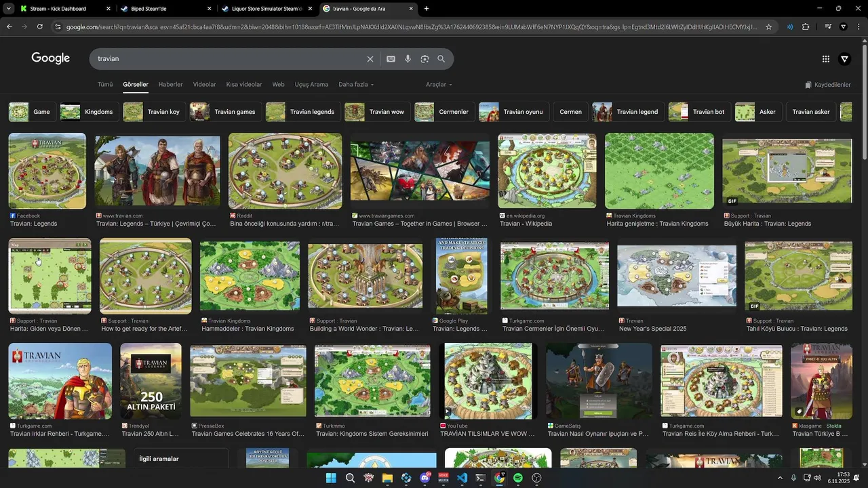Screen dimensions: 868x488
Task: Search by image with the Lens icon
Action: [425, 59]
